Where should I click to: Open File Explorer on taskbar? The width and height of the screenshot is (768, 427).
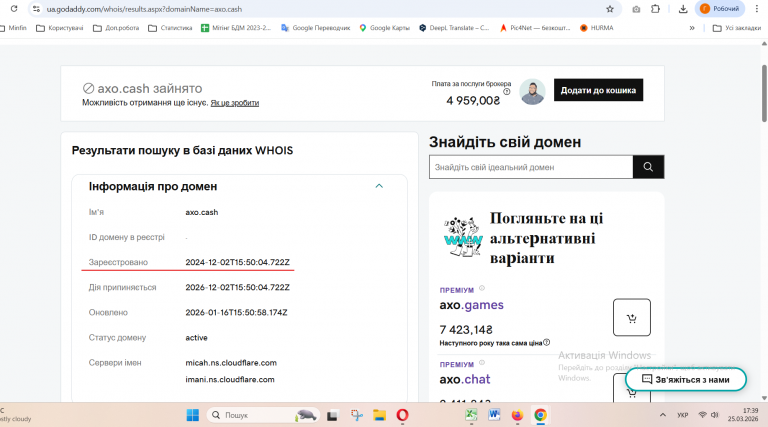click(x=379, y=415)
